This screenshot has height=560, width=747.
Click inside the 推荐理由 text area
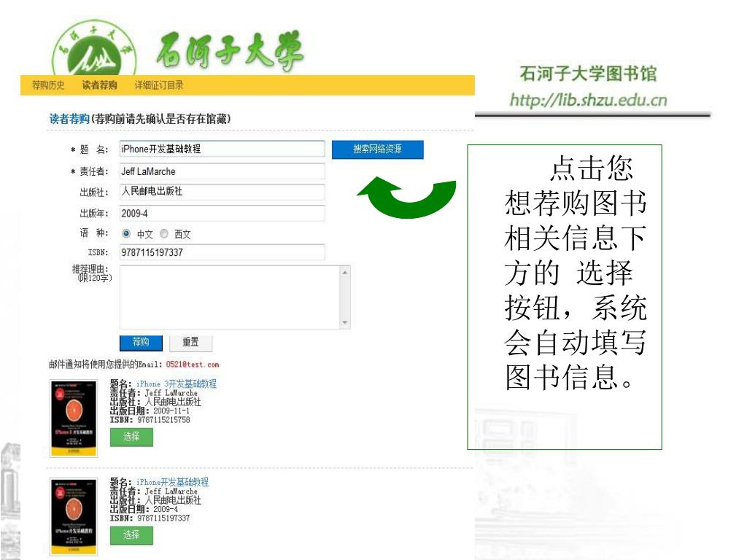tap(230, 297)
